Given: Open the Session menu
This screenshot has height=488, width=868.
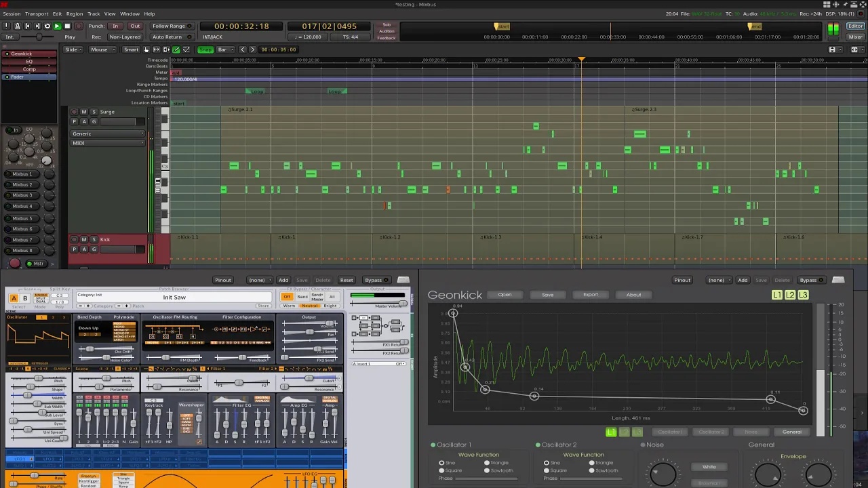Looking at the screenshot, I should 12,14.
